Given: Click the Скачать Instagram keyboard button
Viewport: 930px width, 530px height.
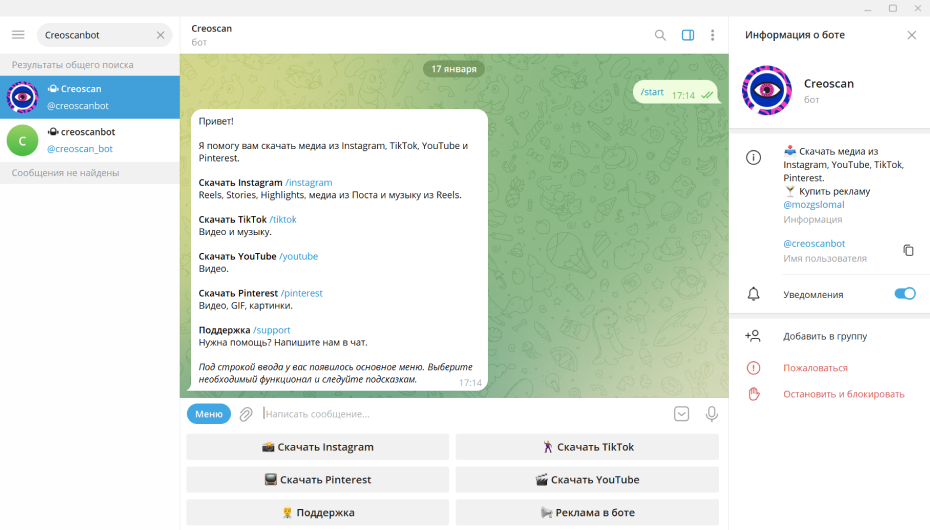Looking at the screenshot, I should tap(317, 447).
